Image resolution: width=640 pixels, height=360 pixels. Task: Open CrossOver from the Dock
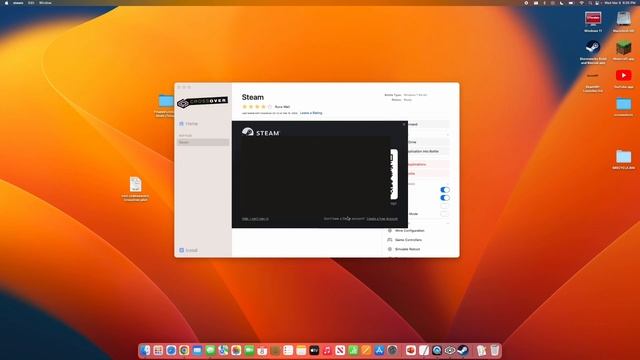[450, 350]
